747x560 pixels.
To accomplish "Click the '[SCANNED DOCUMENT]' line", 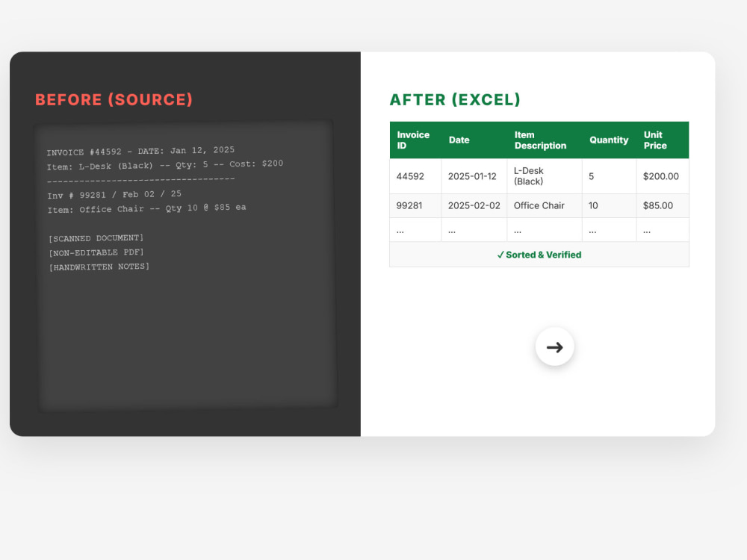I will pyautogui.click(x=96, y=238).
